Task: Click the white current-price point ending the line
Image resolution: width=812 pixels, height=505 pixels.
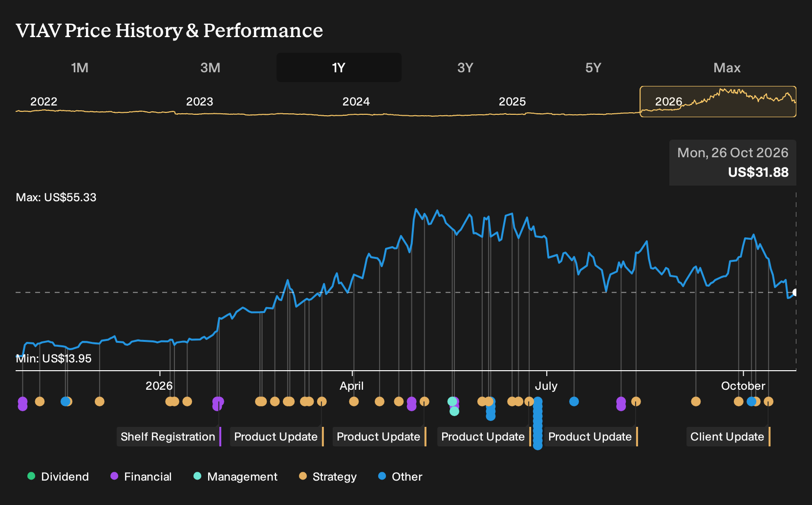Action: (x=795, y=293)
